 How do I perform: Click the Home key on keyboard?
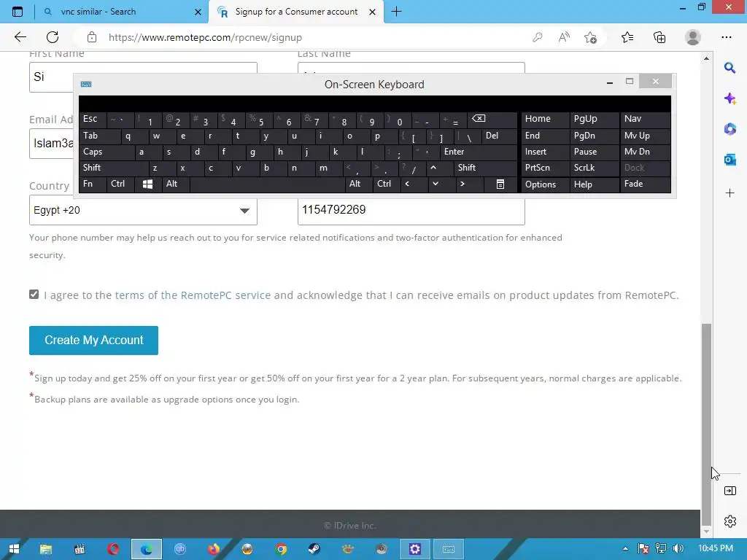pos(545,119)
